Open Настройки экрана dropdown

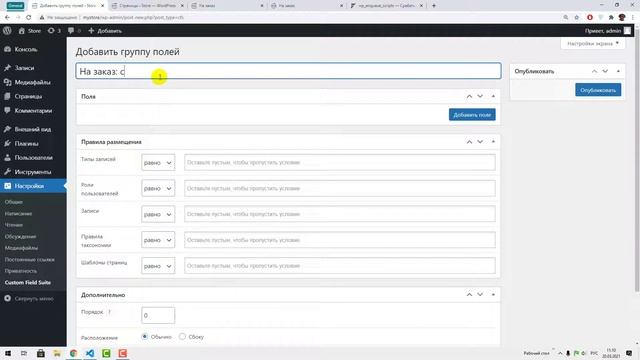tap(593, 43)
